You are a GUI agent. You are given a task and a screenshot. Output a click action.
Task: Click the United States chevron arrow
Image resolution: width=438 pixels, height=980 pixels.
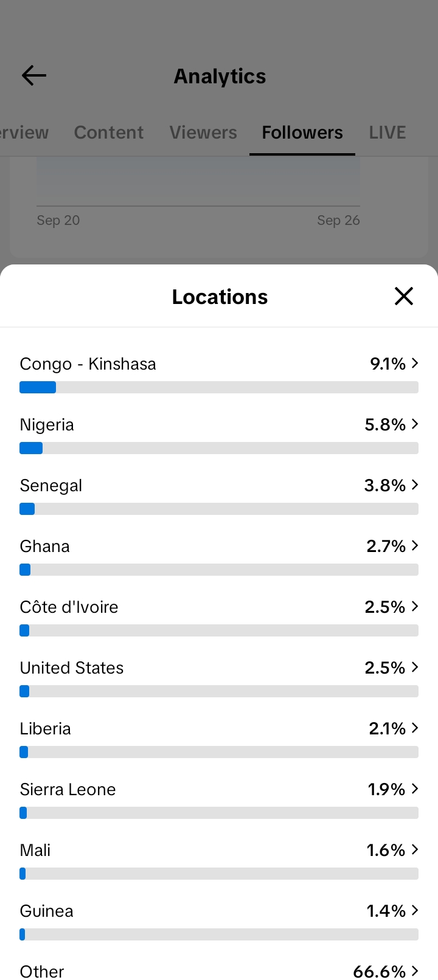[415, 667]
